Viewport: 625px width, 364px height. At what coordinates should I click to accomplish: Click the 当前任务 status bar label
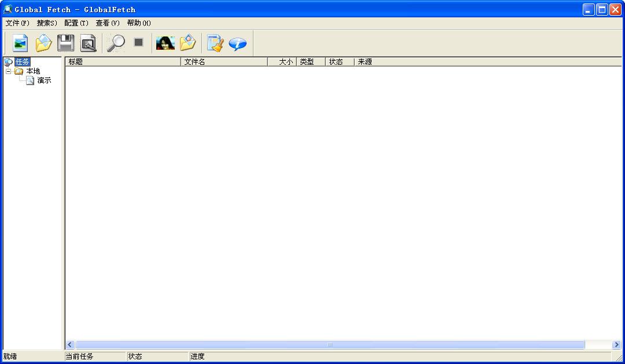click(x=79, y=356)
